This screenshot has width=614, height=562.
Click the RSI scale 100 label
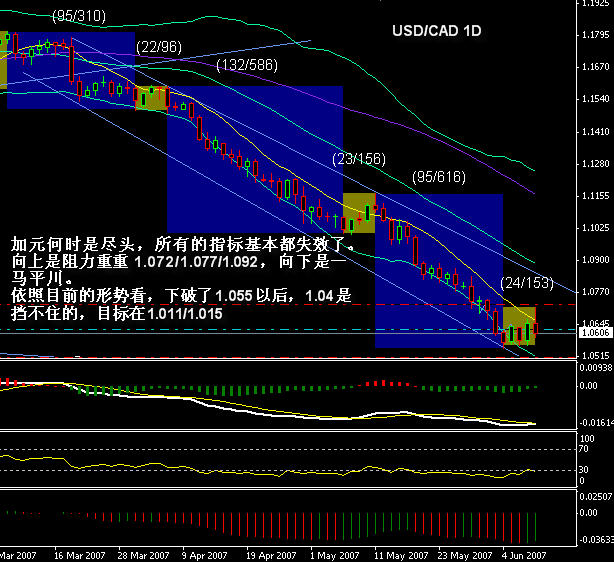click(x=587, y=439)
